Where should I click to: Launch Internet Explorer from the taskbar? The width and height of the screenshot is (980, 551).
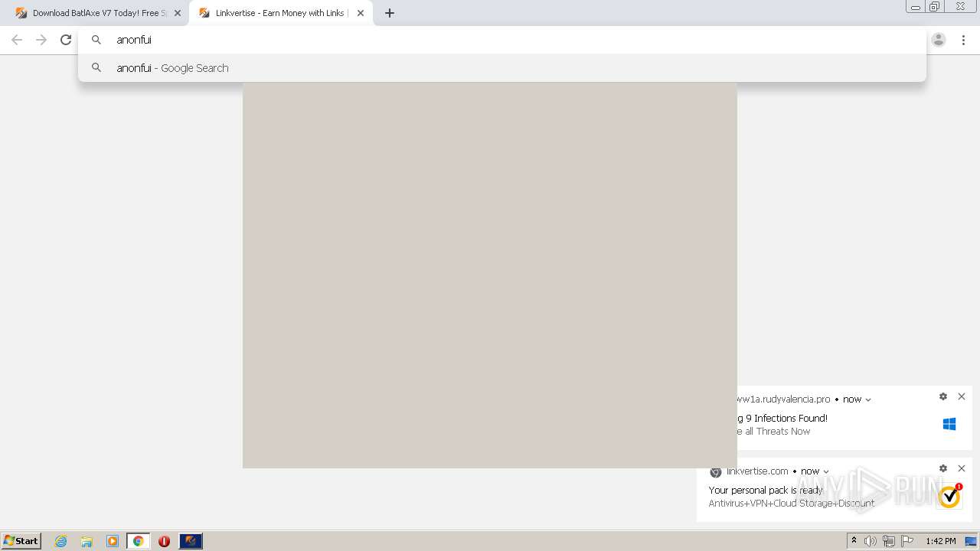[x=61, y=541]
